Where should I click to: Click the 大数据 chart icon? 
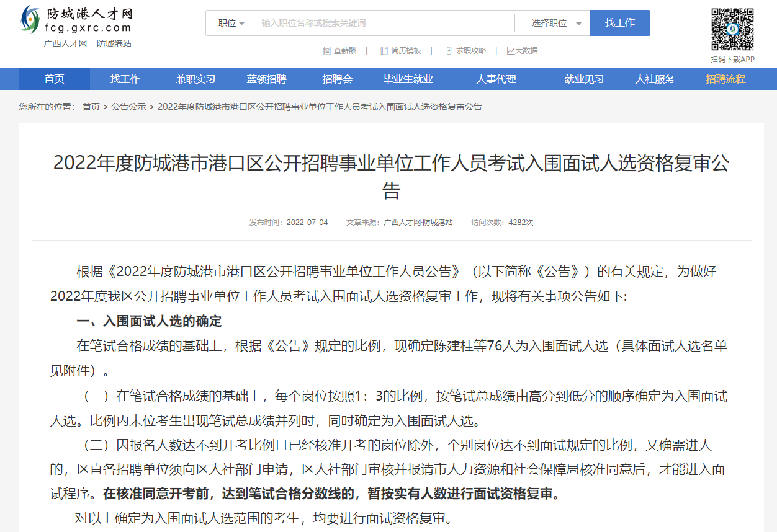click(x=510, y=51)
